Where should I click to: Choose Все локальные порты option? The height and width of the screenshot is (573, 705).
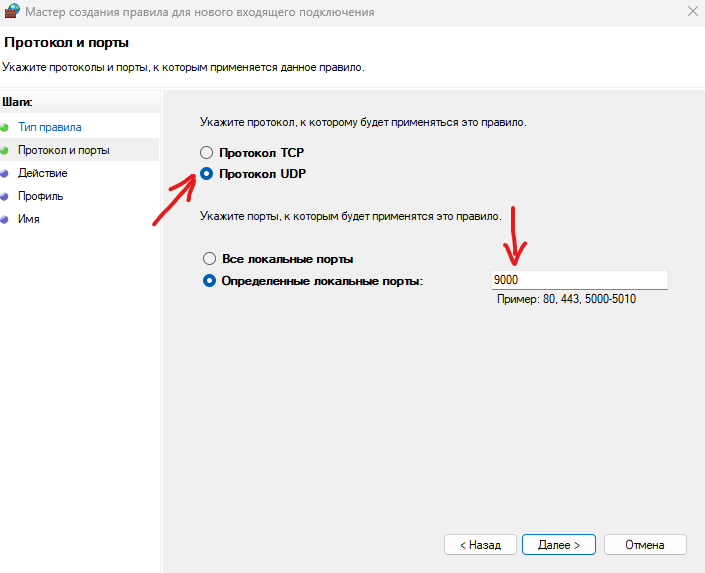click(x=210, y=259)
